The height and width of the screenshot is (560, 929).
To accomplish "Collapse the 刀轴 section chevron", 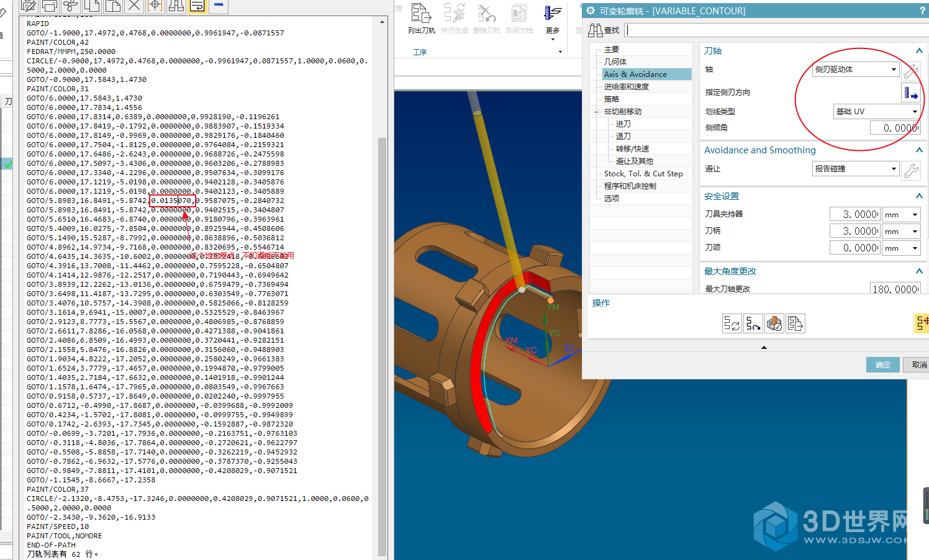I will click(x=919, y=51).
